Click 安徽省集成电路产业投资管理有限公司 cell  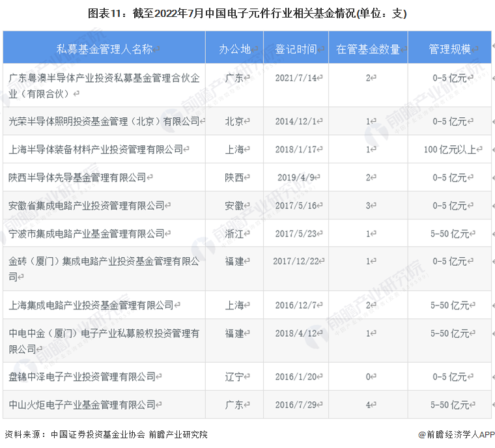(104, 206)
